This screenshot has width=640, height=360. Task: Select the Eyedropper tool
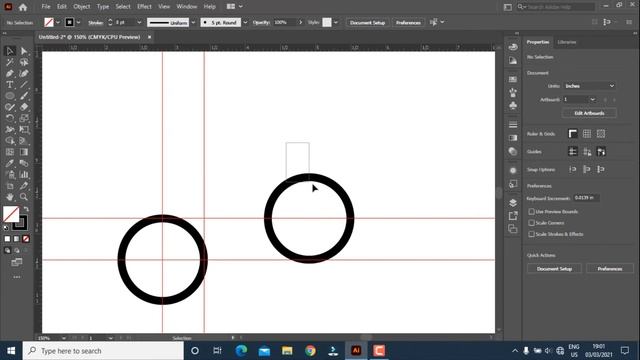(10, 163)
